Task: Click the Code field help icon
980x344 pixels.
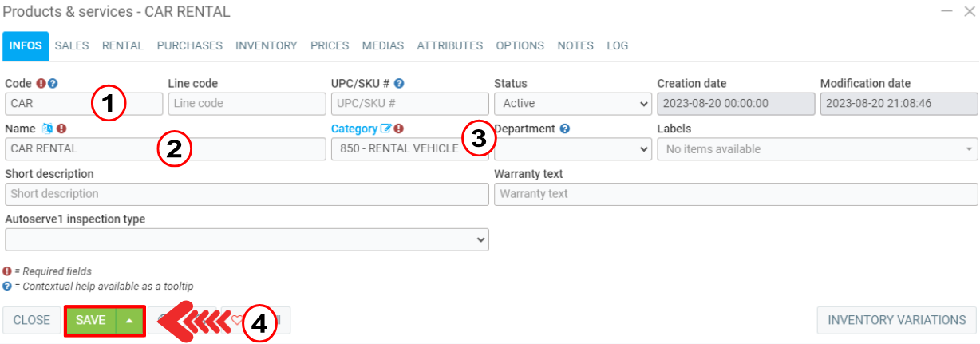Action: 53,84
